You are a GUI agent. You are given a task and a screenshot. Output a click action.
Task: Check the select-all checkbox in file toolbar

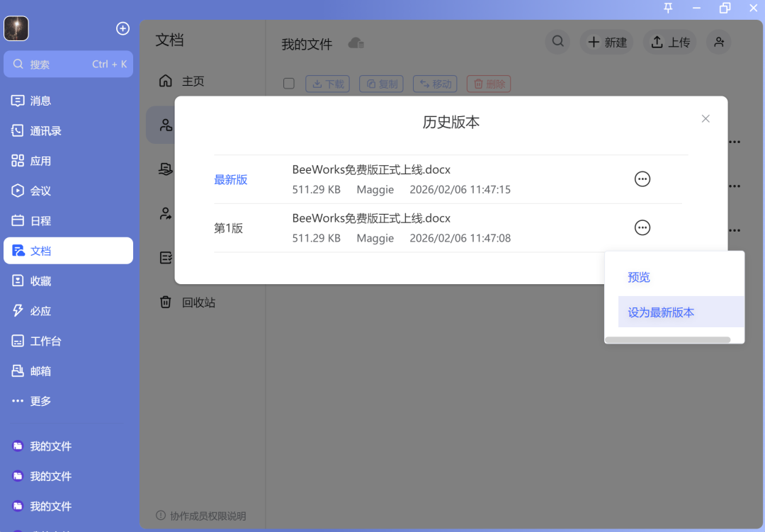click(x=289, y=83)
